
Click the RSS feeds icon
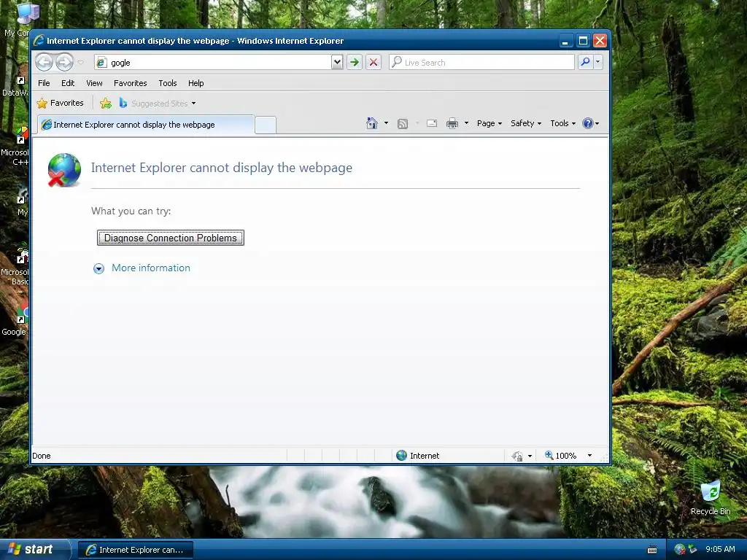tap(403, 124)
